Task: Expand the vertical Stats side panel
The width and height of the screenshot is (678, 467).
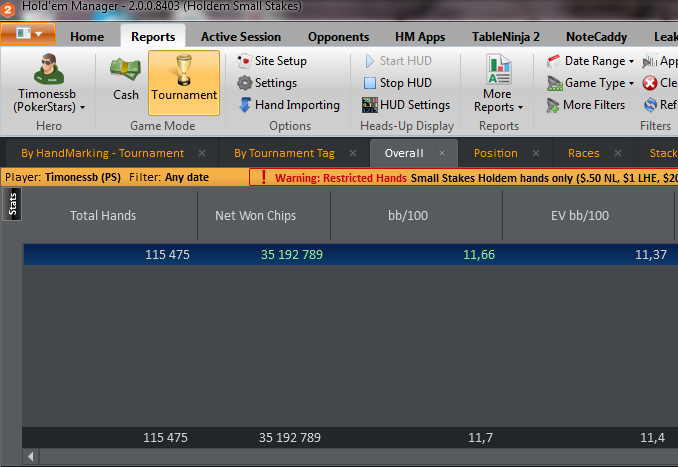Action: [x=12, y=204]
